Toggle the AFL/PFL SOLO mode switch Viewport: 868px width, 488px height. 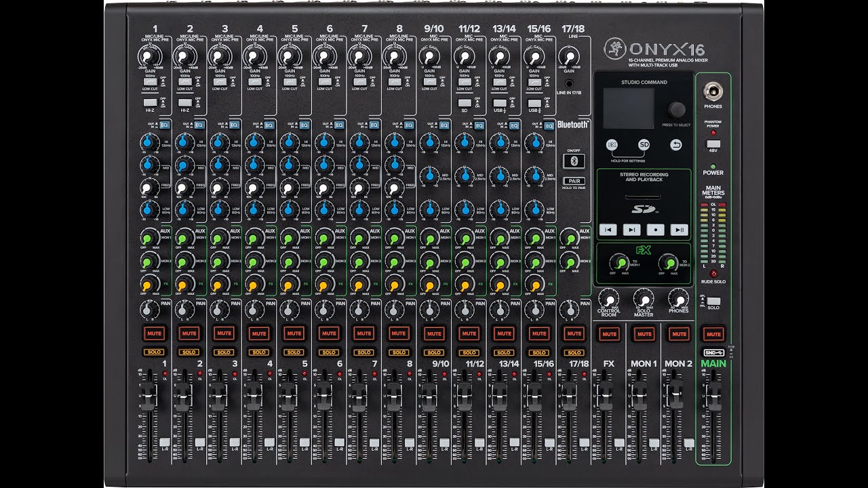pos(713,301)
